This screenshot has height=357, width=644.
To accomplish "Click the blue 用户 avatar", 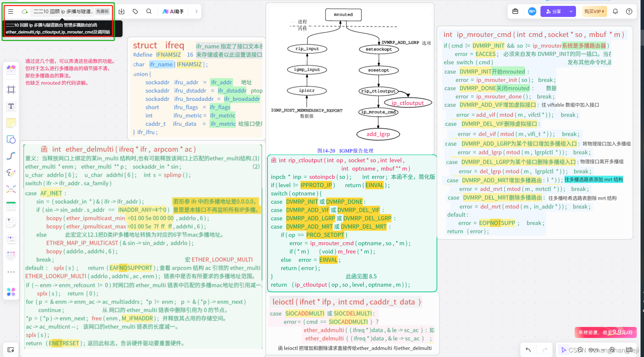I will [x=532, y=11].
